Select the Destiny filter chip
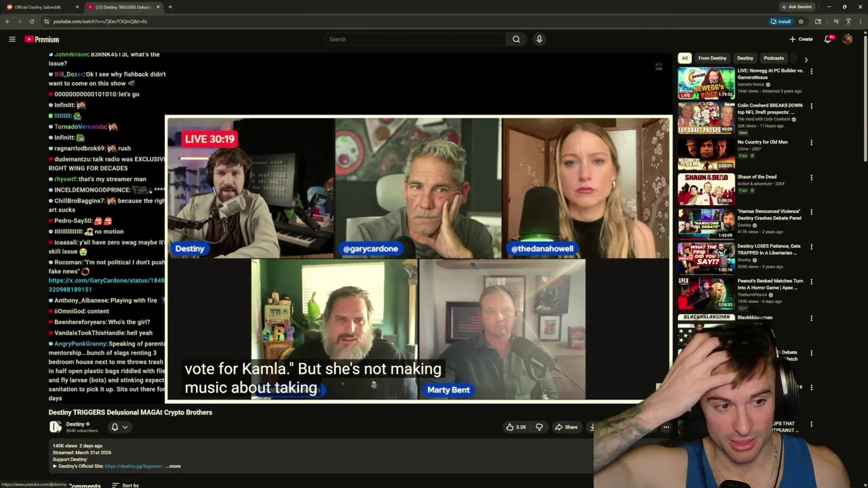 [745, 58]
